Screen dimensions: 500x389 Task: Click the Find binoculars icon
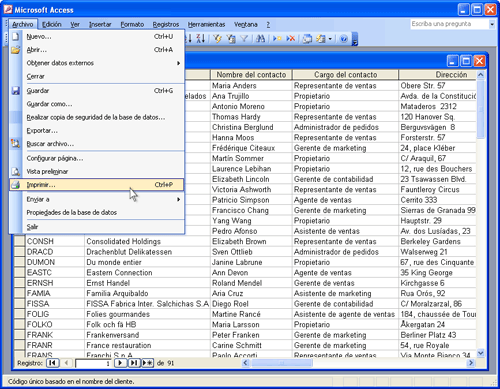(x=260, y=39)
